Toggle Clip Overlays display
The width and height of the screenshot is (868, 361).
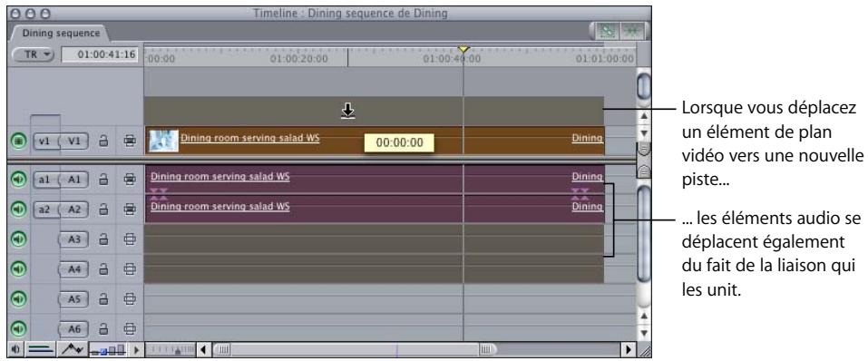click(x=73, y=350)
